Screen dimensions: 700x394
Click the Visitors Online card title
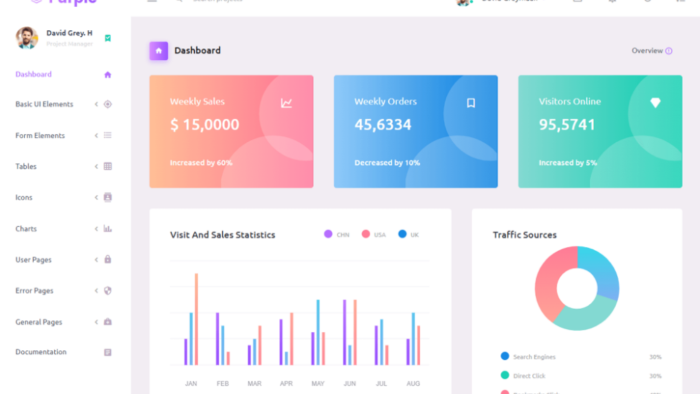pyautogui.click(x=570, y=102)
